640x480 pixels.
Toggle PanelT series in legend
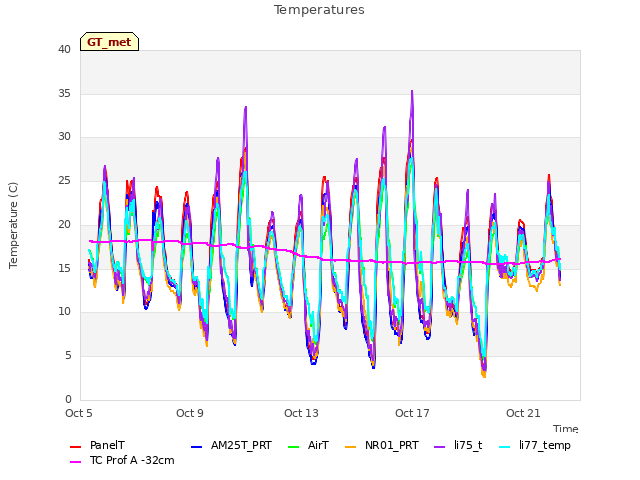point(98,445)
